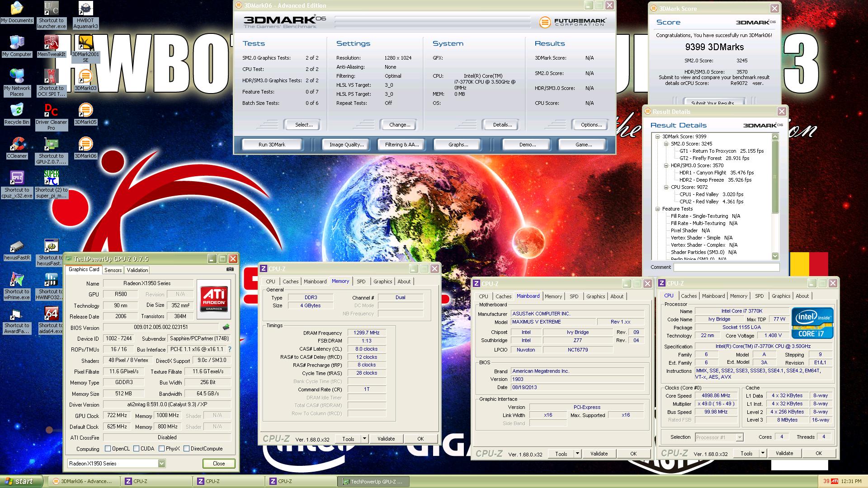Click the Run 3DMark button
Image resolution: width=868 pixels, height=488 pixels.
pos(272,145)
